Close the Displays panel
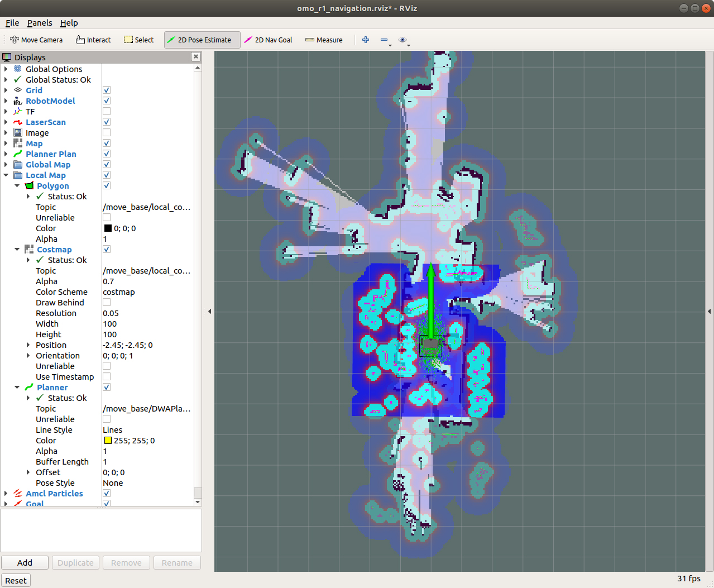This screenshot has height=588, width=714. click(x=195, y=56)
